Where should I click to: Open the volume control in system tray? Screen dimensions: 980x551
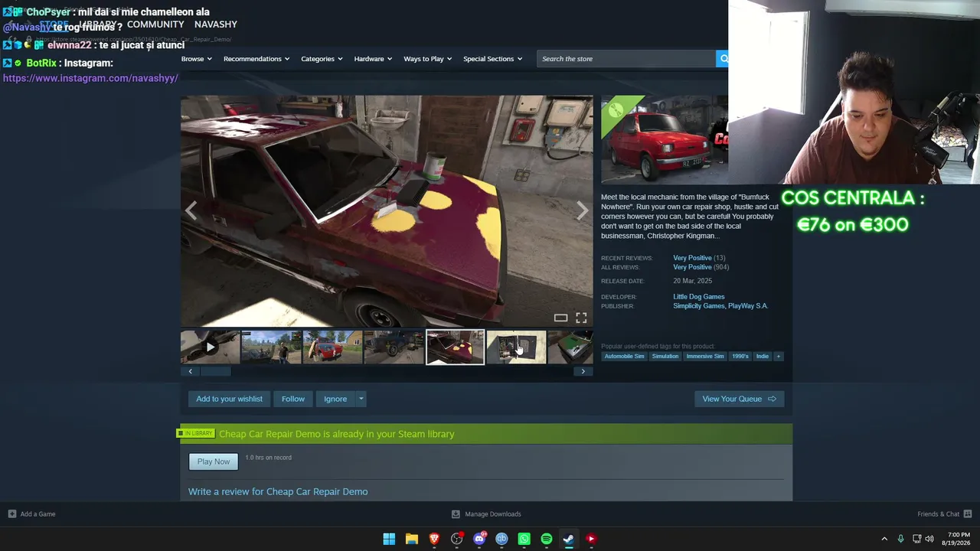tap(929, 539)
